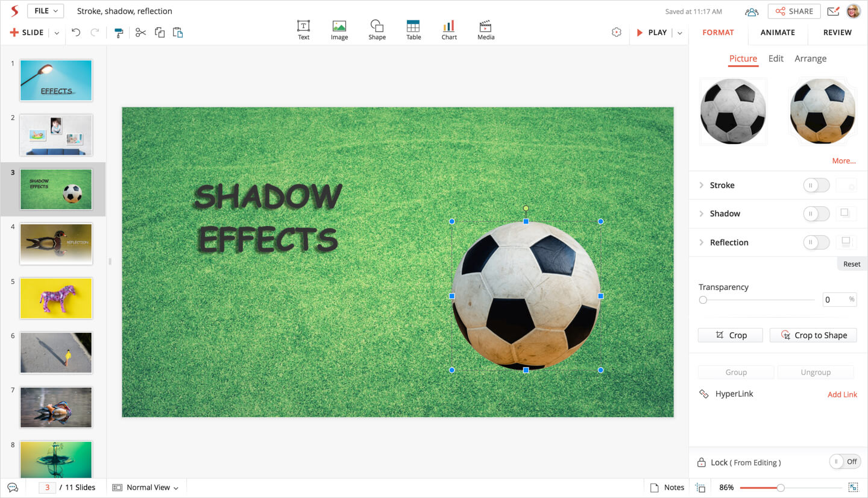The image size is (868, 498).
Task: Click the HyperLink chain icon
Action: [x=703, y=394]
